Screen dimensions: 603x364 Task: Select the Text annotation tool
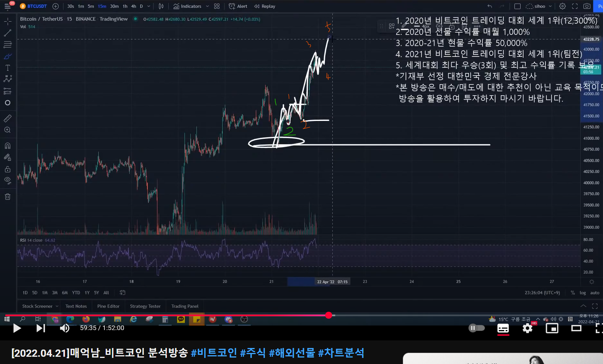pyautogui.click(x=8, y=68)
